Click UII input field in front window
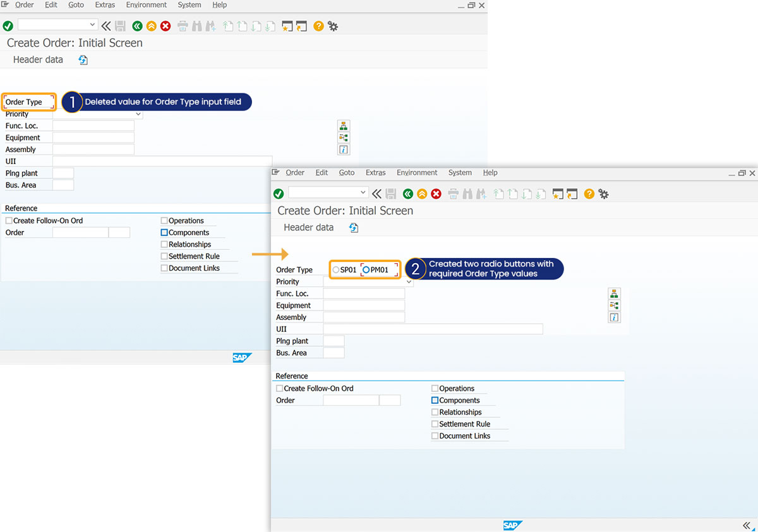The width and height of the screenshot is (758, 532). pyautogui.click(x=433, y=329)
